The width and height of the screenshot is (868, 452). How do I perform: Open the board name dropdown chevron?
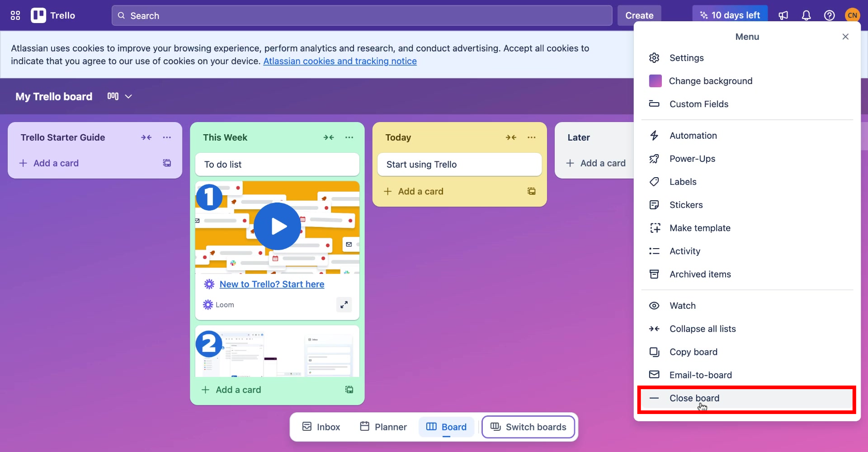coord(128,96)
